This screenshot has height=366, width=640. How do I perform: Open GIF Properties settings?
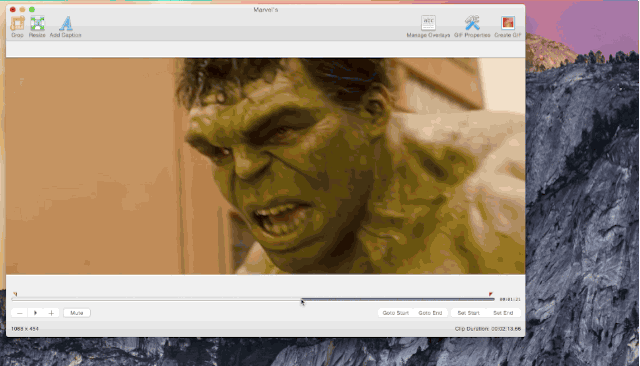pyautogui.click(x=472, y=27)
